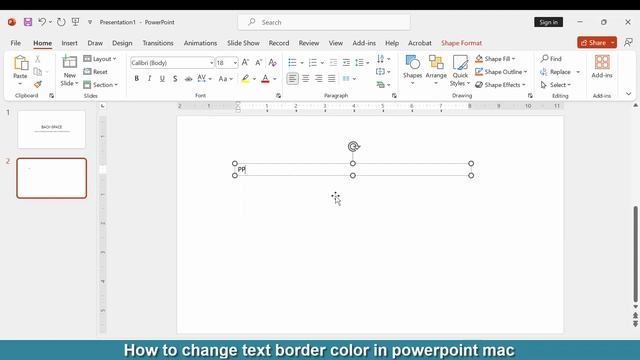This screenshot has width=640, height=360.
Task: Click Sign in
Action: pos(548,22)
